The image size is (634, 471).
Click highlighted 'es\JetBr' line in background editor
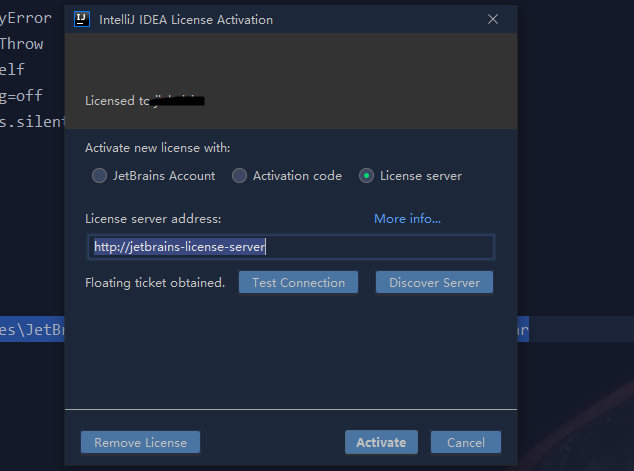pyautogui.click(x=32, y=330)
